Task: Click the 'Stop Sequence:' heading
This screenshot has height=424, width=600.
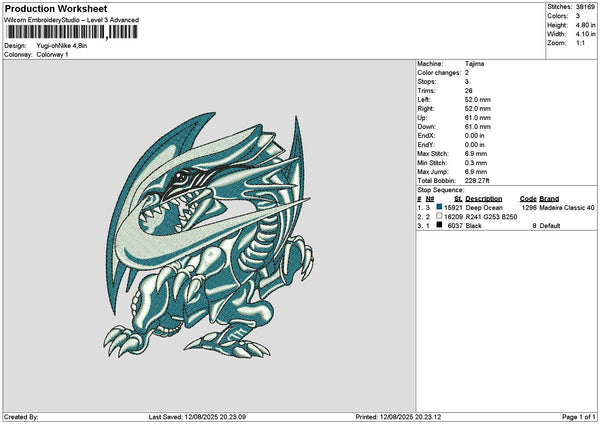Action: 440,190
